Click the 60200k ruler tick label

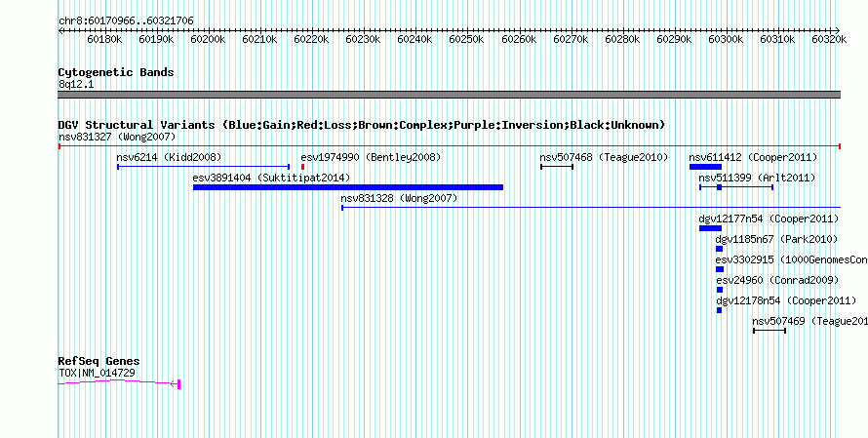click(x=208, y=39)
